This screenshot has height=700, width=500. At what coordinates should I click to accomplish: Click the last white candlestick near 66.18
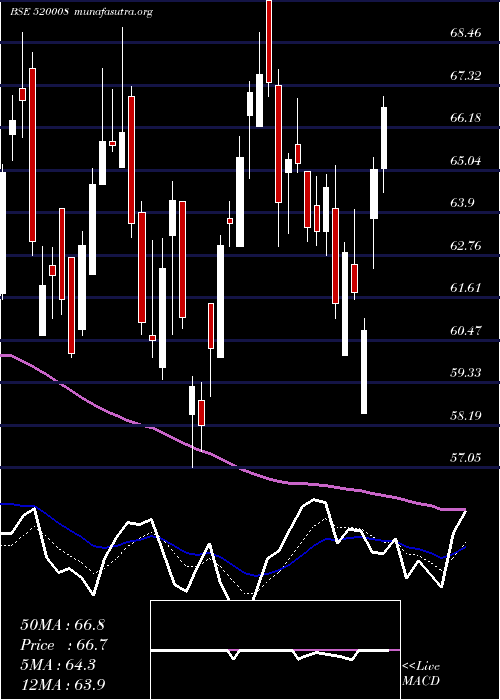[383, 138]
